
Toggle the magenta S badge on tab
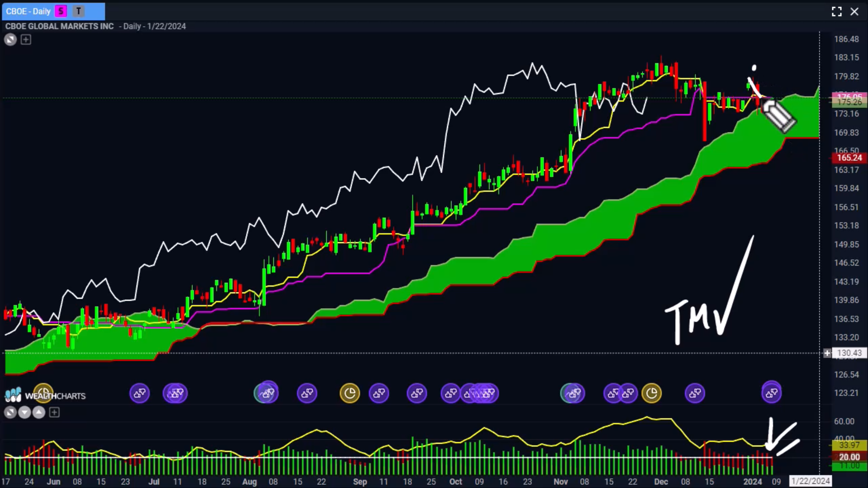point(61,11)
